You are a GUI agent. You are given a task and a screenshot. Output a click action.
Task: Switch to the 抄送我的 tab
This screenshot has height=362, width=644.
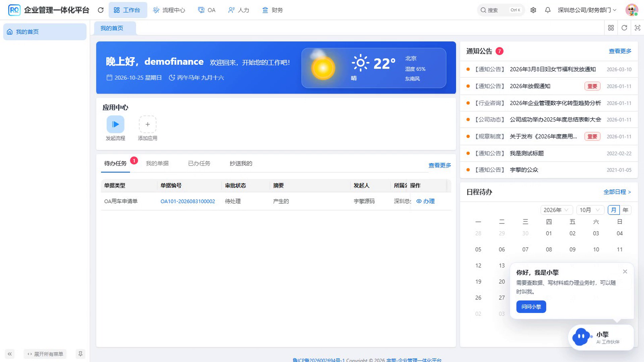[x=241, y=163]
